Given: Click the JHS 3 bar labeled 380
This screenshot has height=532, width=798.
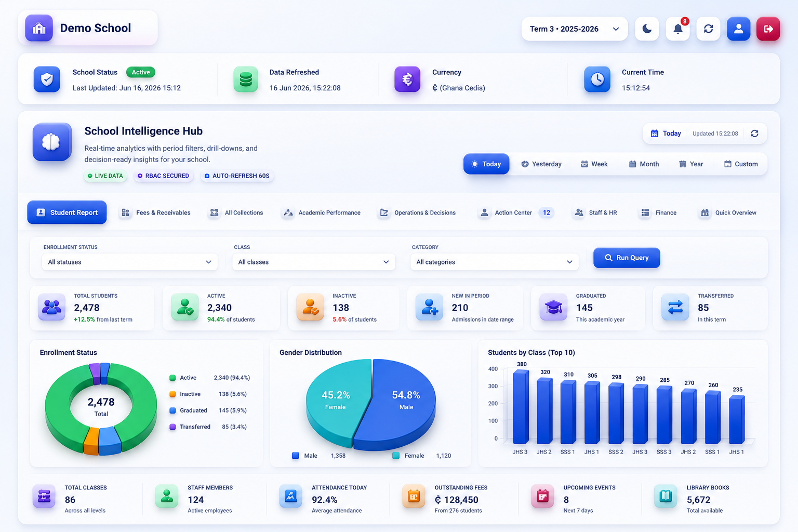Looking at the screenshot, I should point(521,407).
